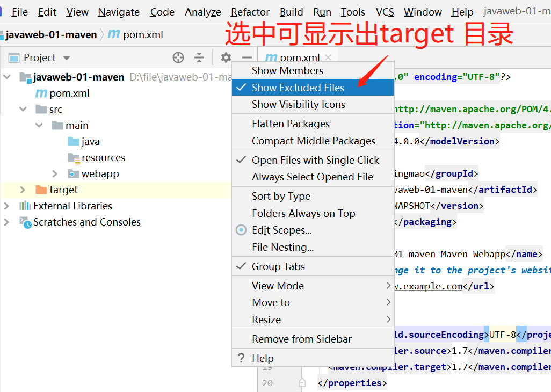Enable Show Visibility Icons option
This screenshot has width=551, height=392.
point(313,104)
